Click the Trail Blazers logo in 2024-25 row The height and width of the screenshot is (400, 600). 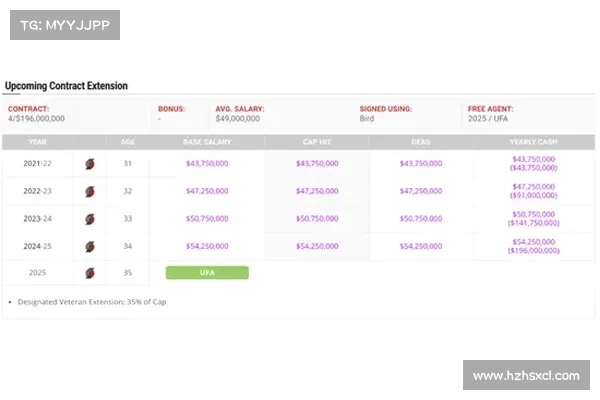click(90, 247)
